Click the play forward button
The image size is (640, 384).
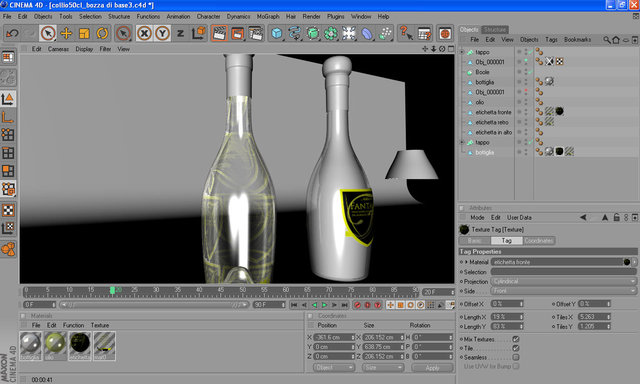pyautogui.click(x=324, y=305)
